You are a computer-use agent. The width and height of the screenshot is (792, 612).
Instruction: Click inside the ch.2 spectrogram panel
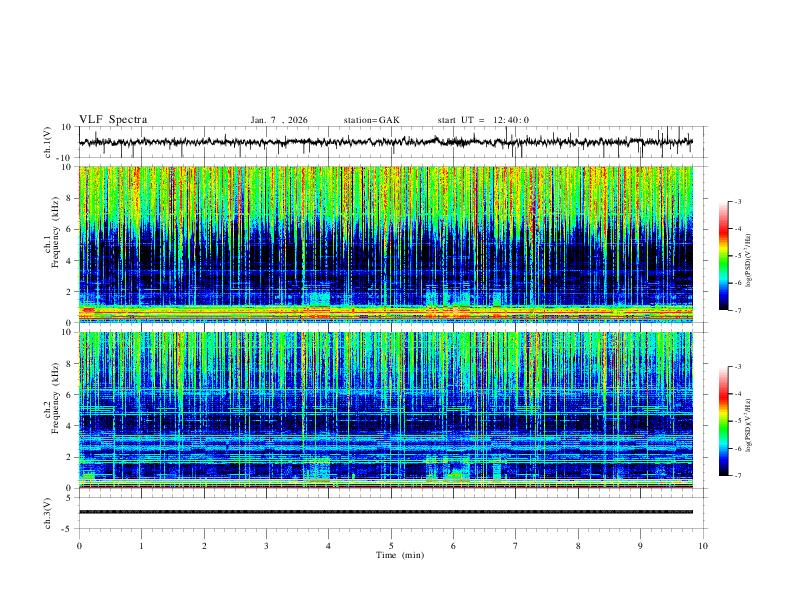coord(386,410)
